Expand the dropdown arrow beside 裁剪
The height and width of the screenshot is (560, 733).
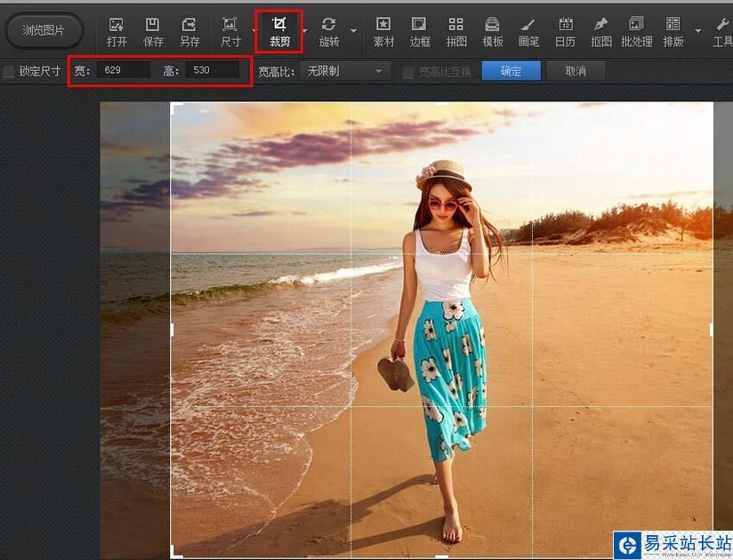[x=305, y=31]
